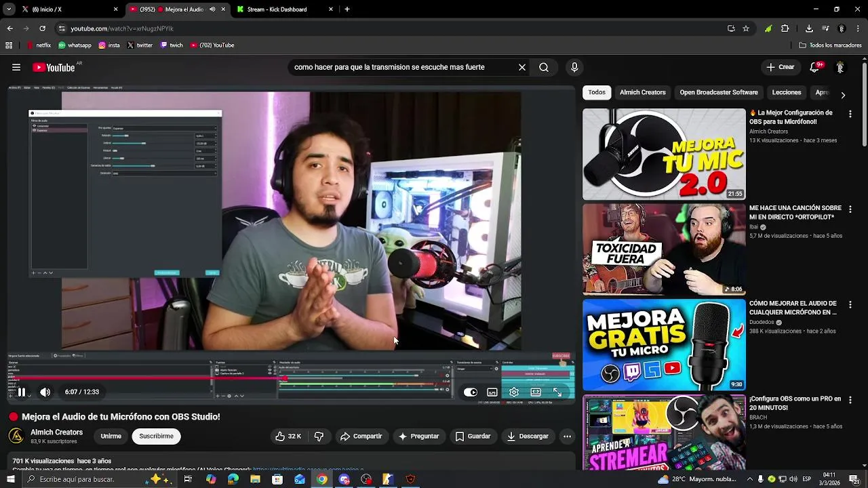Mute audio of the YouTube tab
Screen dimensions: 868x488
coord(212,9)
